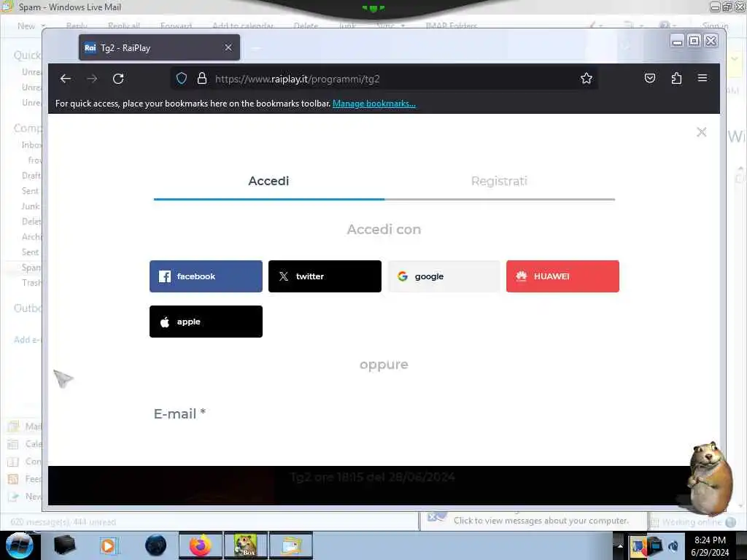Screen dimensions: 747x560
Task: Save the page to Pocket
Action: click(x=650, y=78)
